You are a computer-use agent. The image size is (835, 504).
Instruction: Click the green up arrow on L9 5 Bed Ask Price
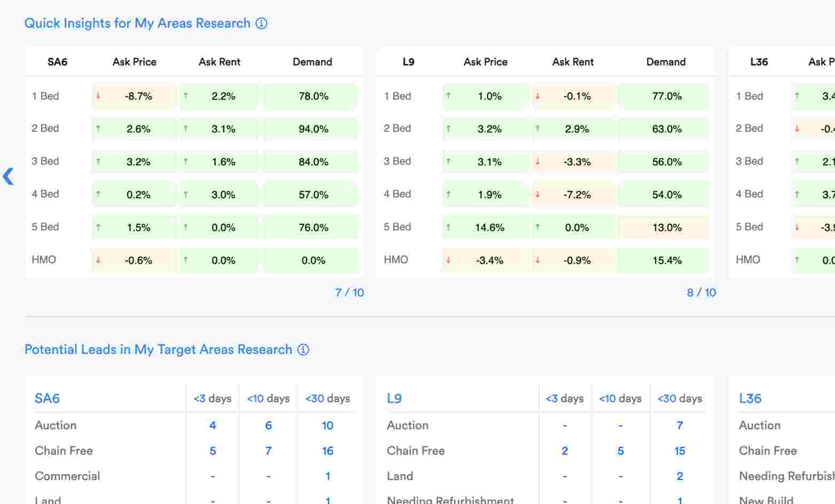449,227
